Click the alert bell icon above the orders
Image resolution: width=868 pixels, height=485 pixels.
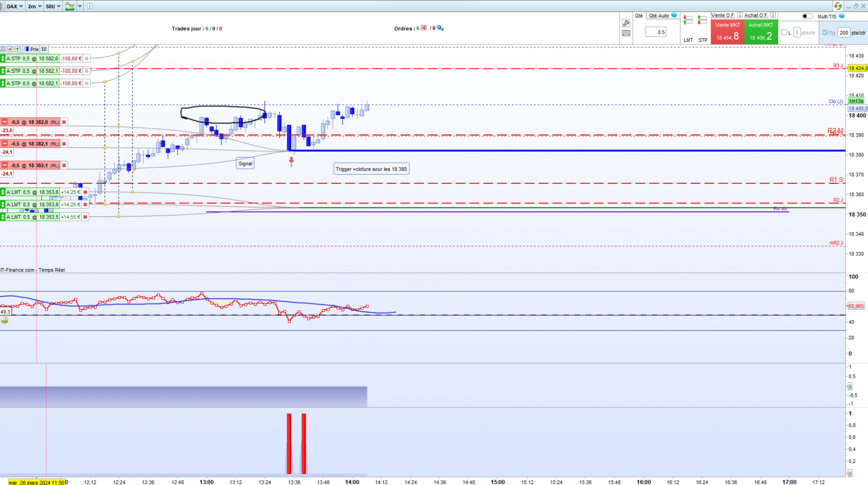pyautogui.click(x=3, y=49)
